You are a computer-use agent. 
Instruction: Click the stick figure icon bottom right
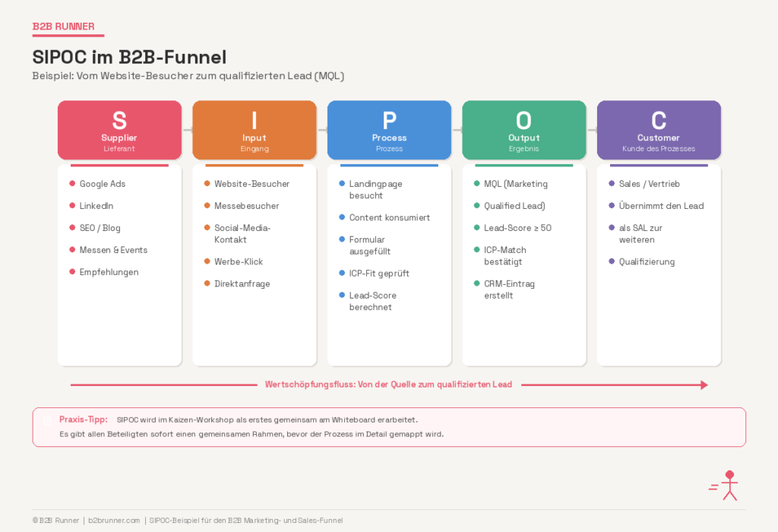pyautogui.click(x=729, y=485)
